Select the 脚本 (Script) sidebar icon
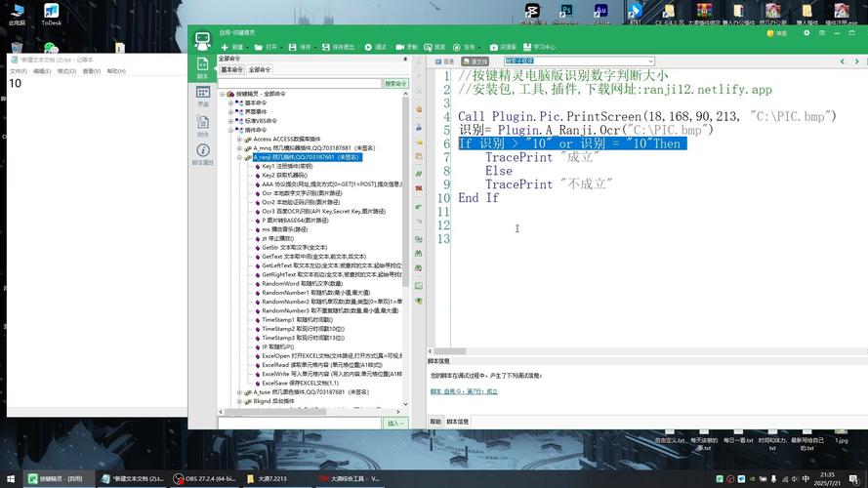 [203, 67]
